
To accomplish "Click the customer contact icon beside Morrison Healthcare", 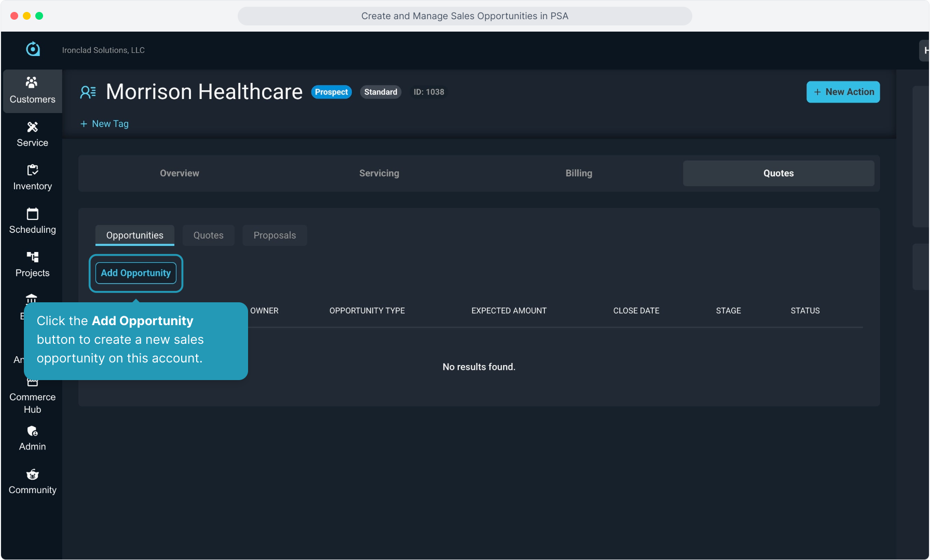I will 88,92.
